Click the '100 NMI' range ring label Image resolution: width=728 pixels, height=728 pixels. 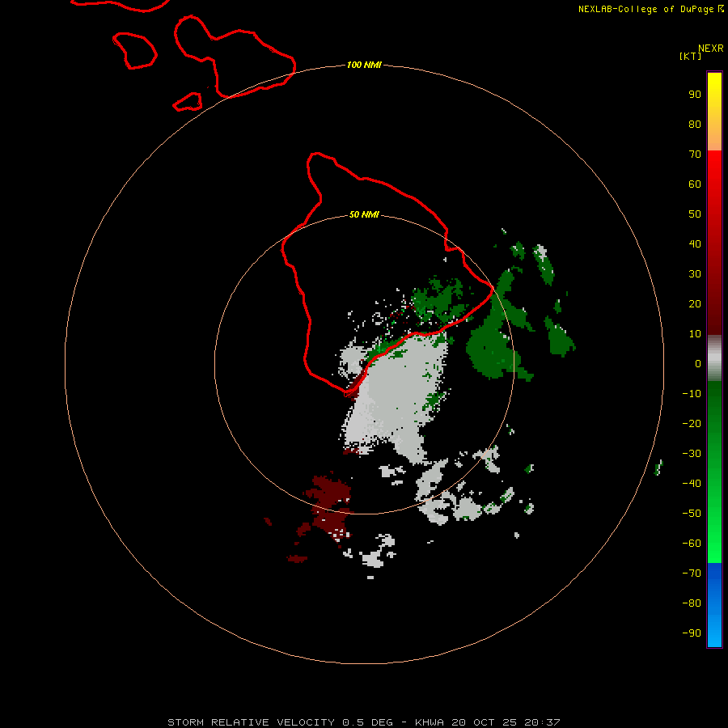tap(364, 65)
